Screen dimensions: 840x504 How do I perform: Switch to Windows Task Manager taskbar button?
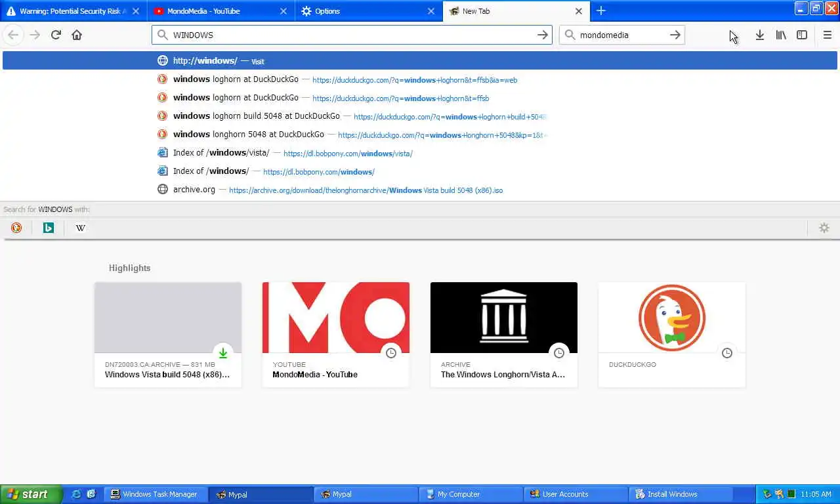point(156,494)
